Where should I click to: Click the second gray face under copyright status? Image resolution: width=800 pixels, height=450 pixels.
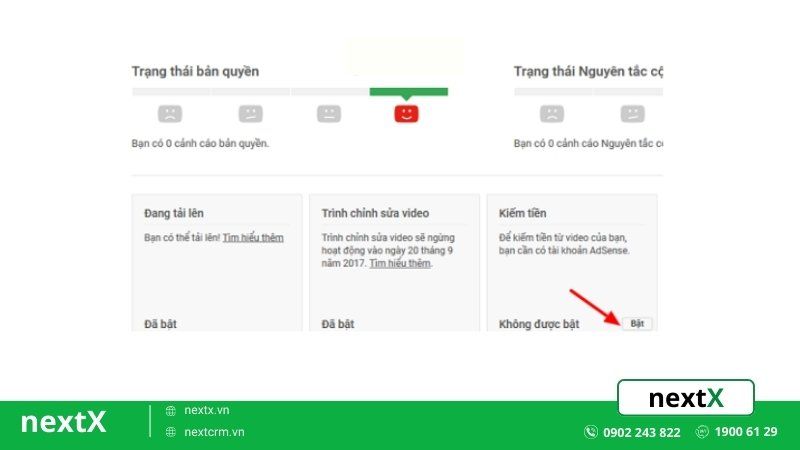tap(251, 113)
